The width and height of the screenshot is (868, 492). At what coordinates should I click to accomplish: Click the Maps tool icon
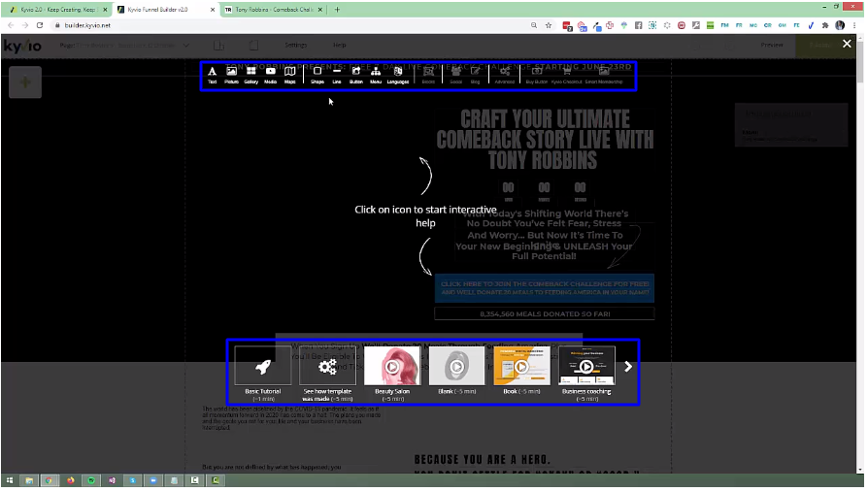pyautogui.click(x=290, y=75)
